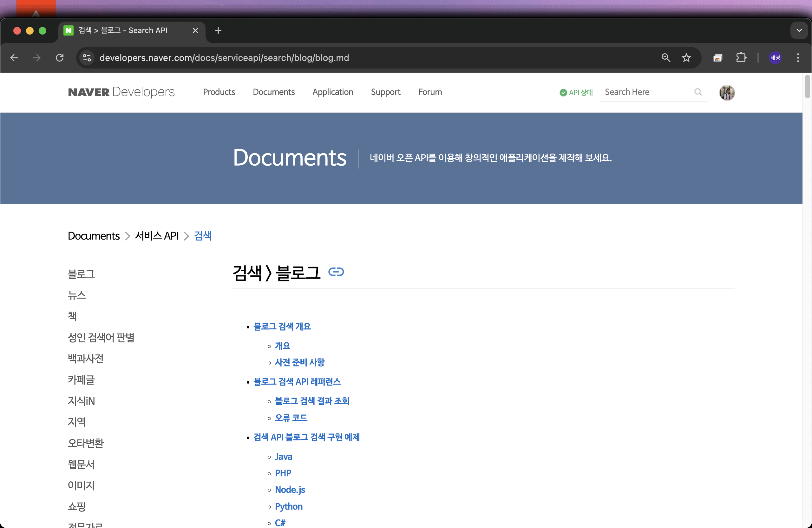Reload the current page
Screen dimensions: 812x528
60,58
